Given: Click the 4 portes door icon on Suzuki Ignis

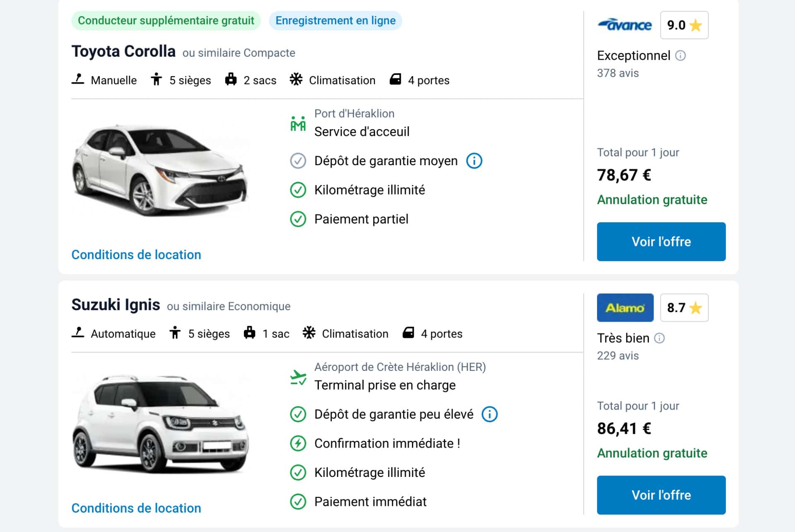Looking at the screenshot, I should pos(408,332).
